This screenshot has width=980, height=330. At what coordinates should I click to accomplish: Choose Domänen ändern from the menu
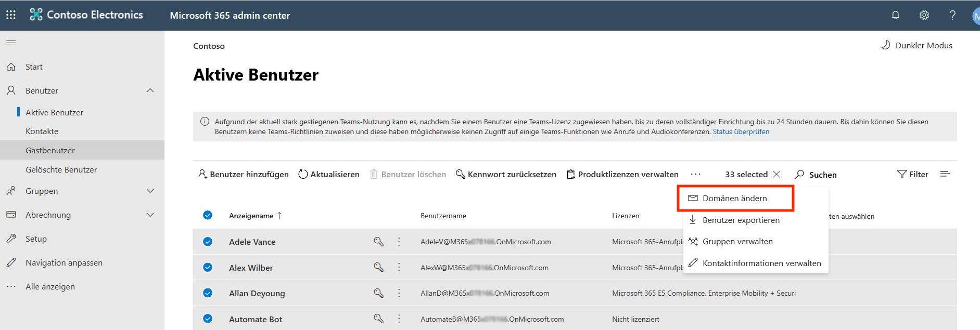tap(734, 198)
